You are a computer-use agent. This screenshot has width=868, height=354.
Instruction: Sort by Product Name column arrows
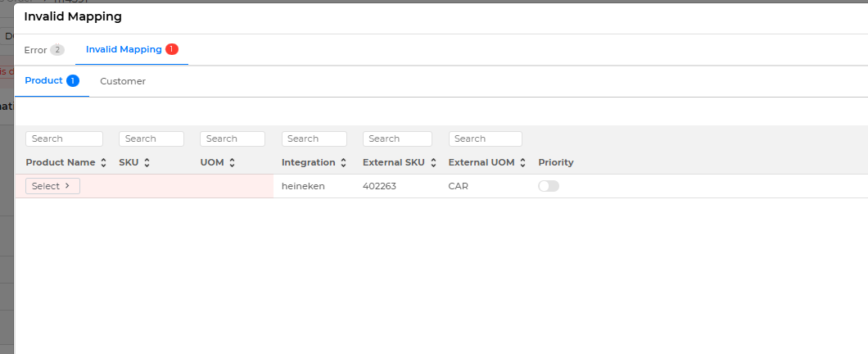pos(103,163)
